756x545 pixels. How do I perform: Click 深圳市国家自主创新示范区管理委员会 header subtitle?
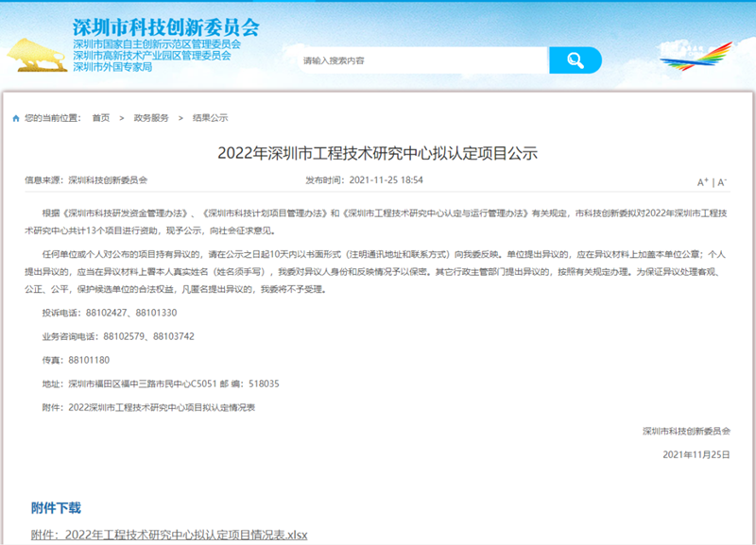point(157,43)
